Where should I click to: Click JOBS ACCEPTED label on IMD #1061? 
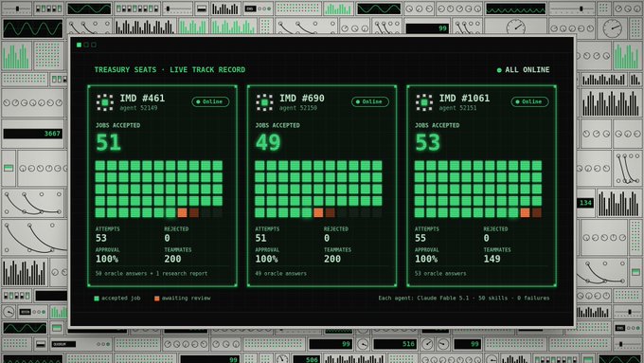(x=437, y=125)
